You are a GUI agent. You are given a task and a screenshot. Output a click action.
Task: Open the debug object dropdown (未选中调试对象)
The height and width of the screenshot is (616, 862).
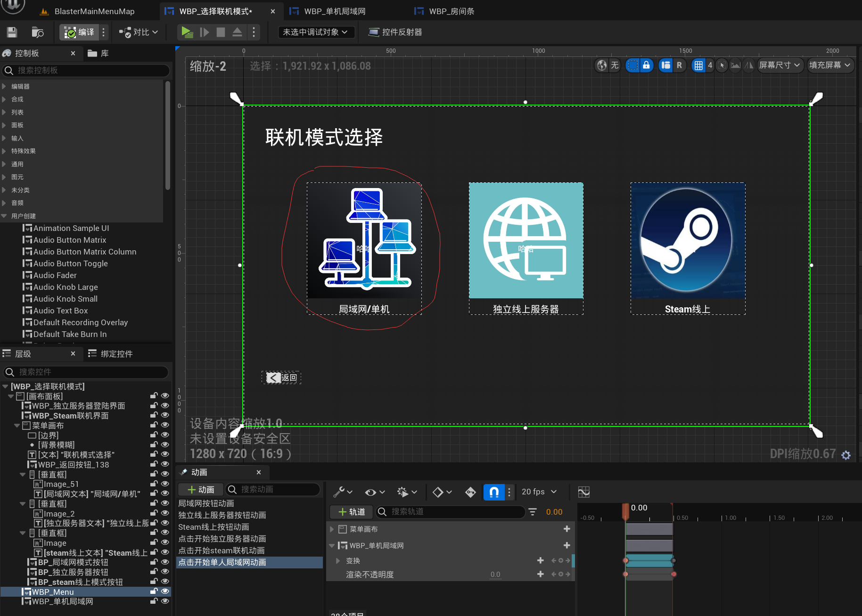(315, 32)
